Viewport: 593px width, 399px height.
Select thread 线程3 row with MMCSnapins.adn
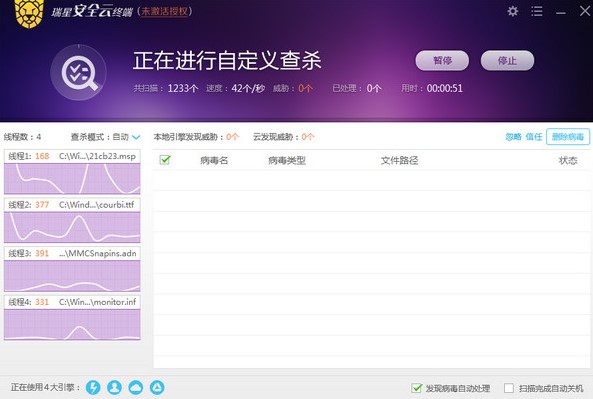[x=72, y=253]
